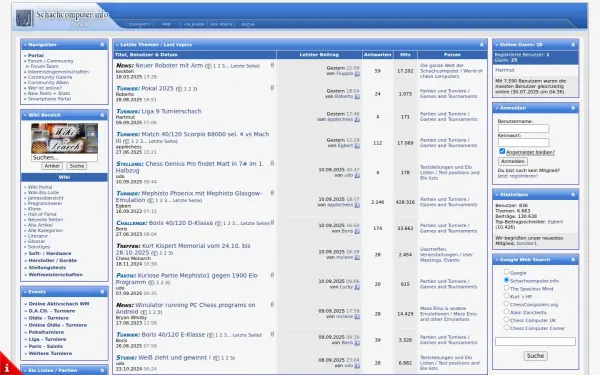Open attachment icon on Mephisto Phoenix thread
600x375 pixels.
point(272,193)
